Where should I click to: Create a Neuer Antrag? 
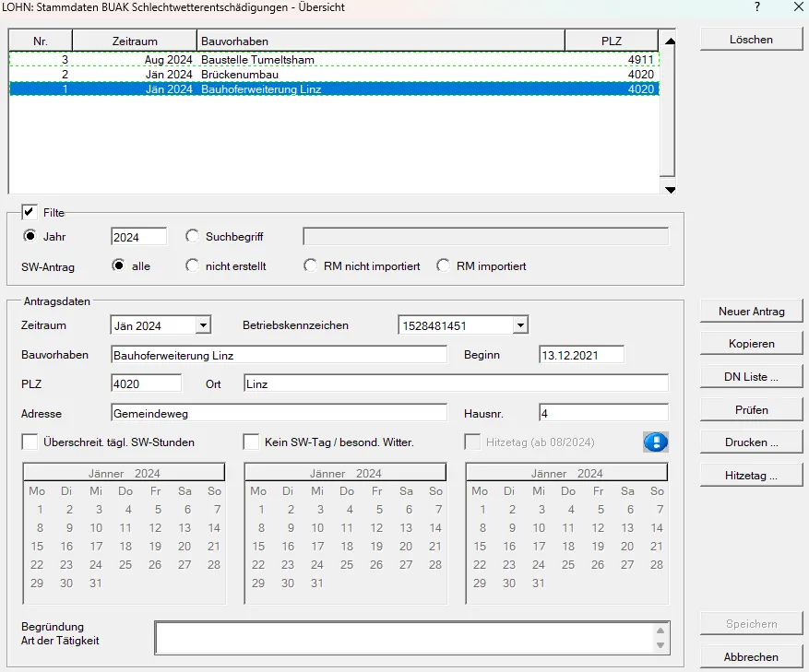[751, 312]
